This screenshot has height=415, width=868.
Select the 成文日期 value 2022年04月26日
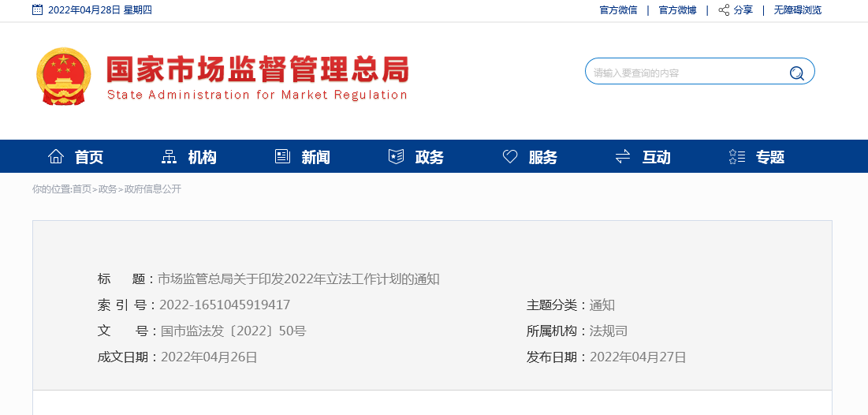click(209, 357)
